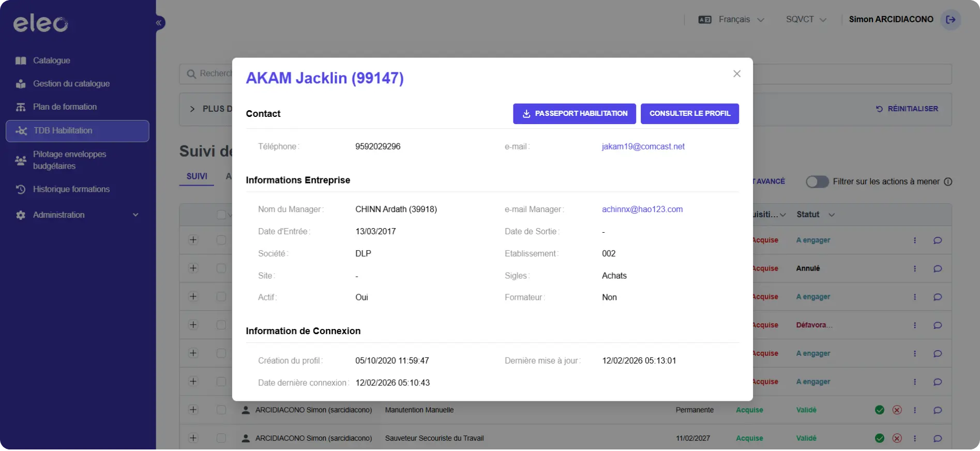Expand the Administration sidebar section
980x451 pixels.
(x=78, y=215)
